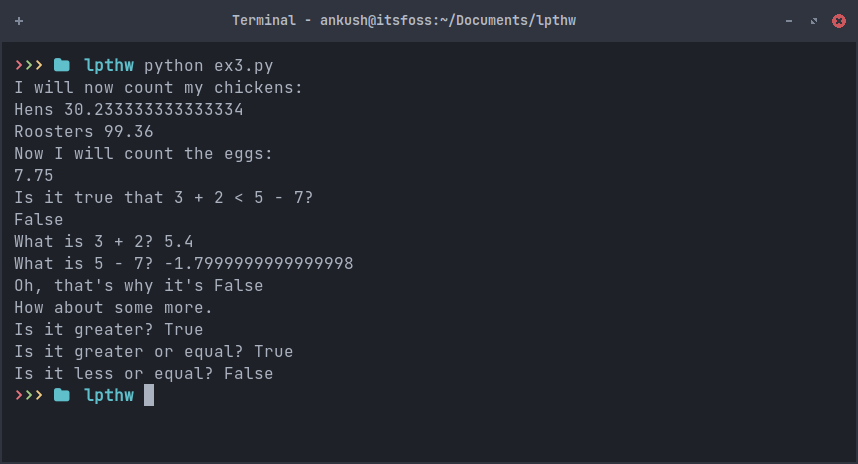Click the 'Hens 30.233333333333334' output line
This screenshot has height=464, width=858.
128,110
